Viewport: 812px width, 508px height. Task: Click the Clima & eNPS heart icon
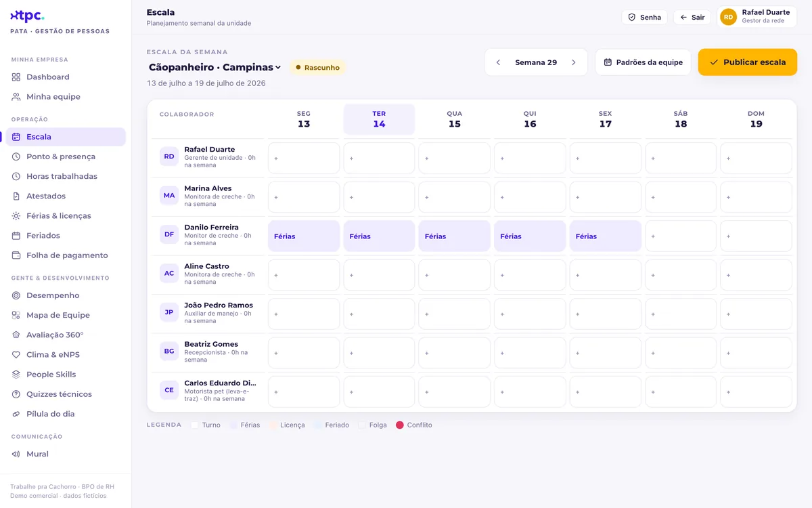click(16, 355)
